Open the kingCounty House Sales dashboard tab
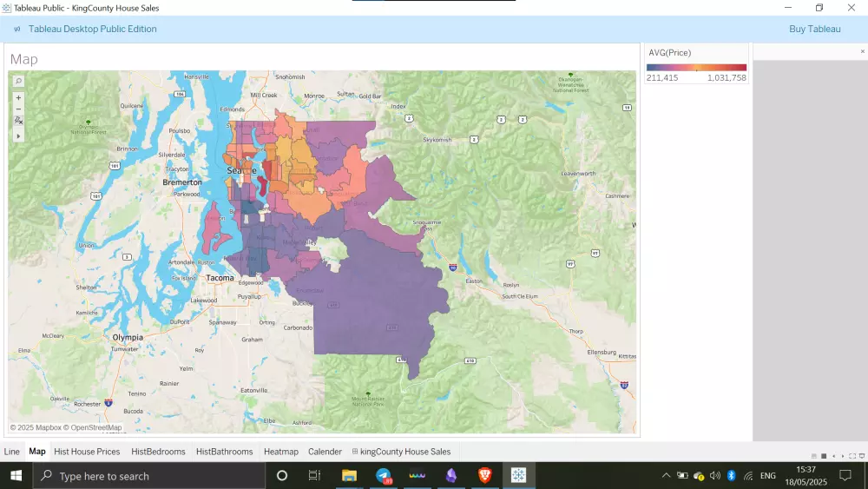 (401, 452)
